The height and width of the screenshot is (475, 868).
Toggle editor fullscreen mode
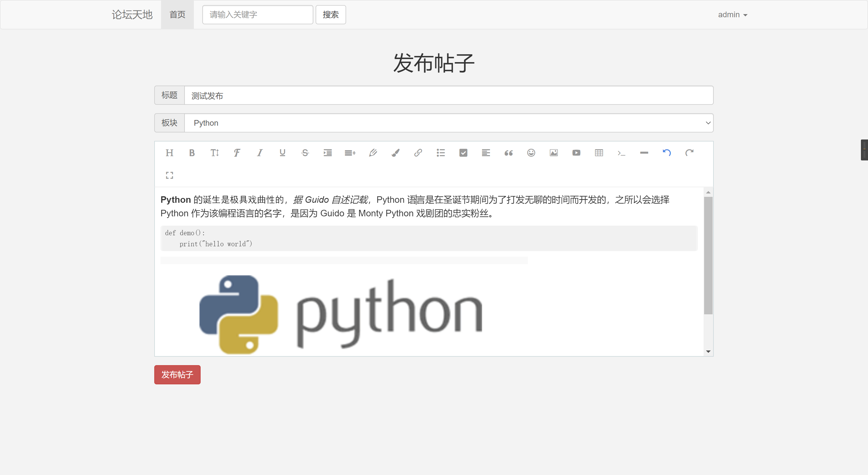click(170, 175)
